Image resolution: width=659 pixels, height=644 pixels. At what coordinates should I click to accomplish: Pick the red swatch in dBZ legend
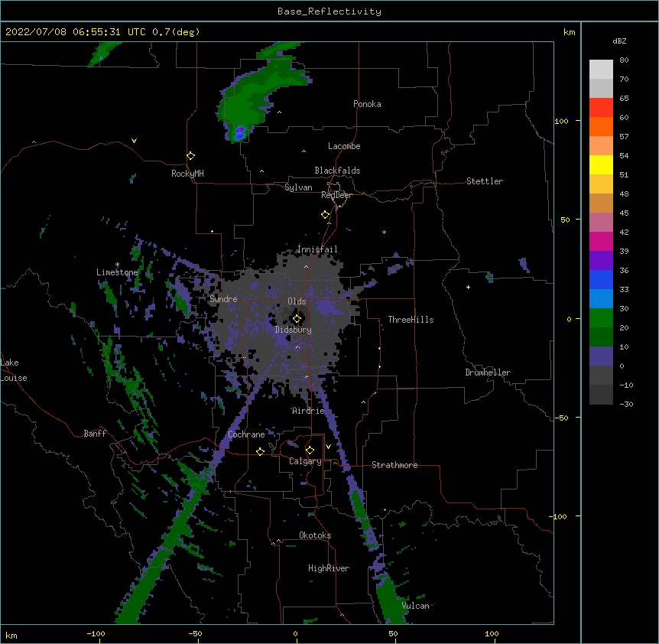coord(601,107)
